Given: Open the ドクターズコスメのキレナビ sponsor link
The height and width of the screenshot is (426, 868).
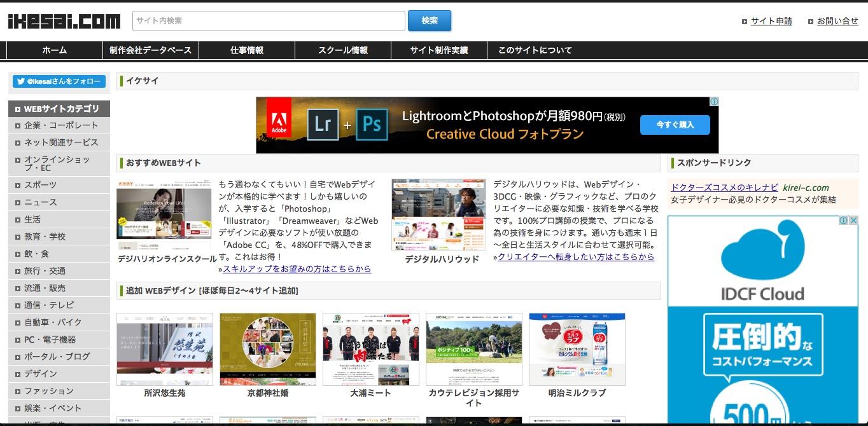Looking at the screenshot, I should (724, 188).
